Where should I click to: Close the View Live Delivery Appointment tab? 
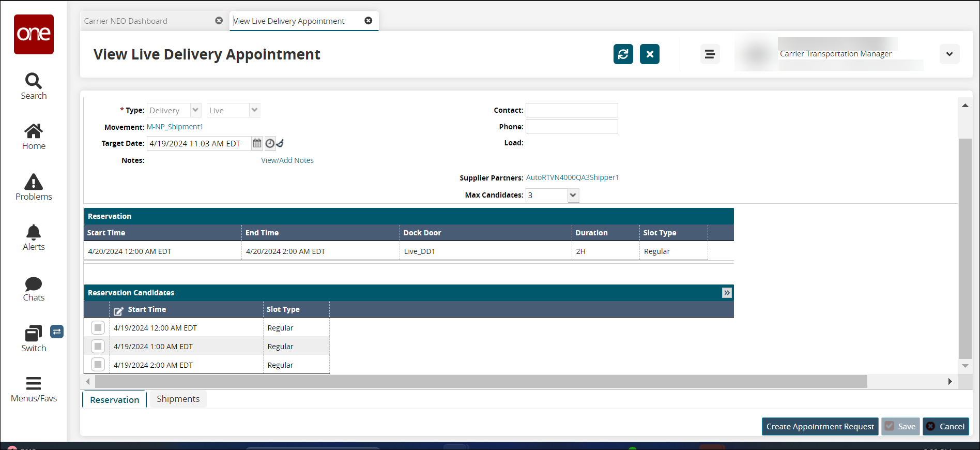pyautogui.click(x=369, y=21)
